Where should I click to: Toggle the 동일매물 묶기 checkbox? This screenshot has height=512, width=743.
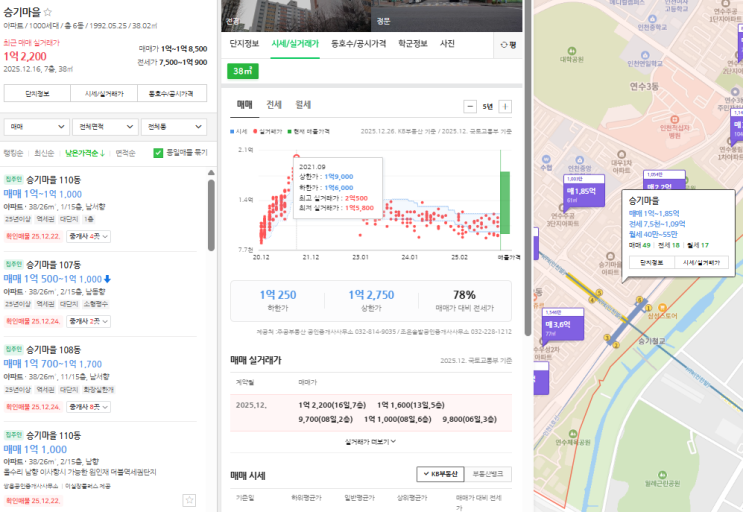[x=158, y=153]
